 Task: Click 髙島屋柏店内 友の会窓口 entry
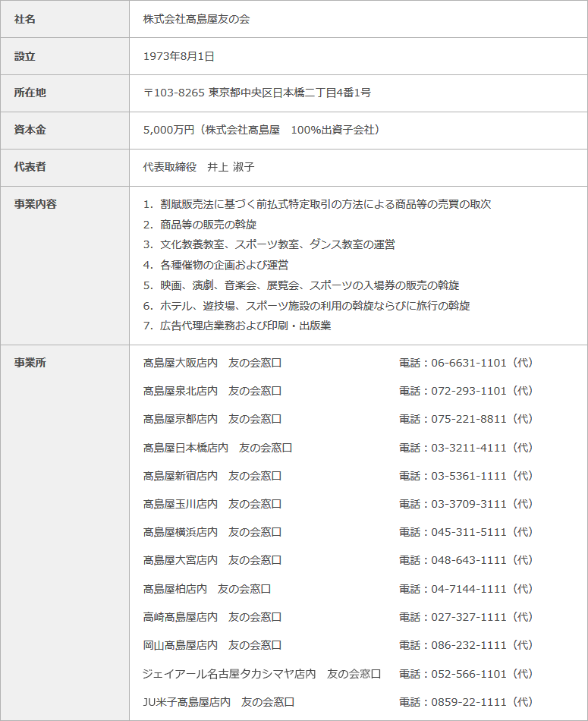[207, 589]
